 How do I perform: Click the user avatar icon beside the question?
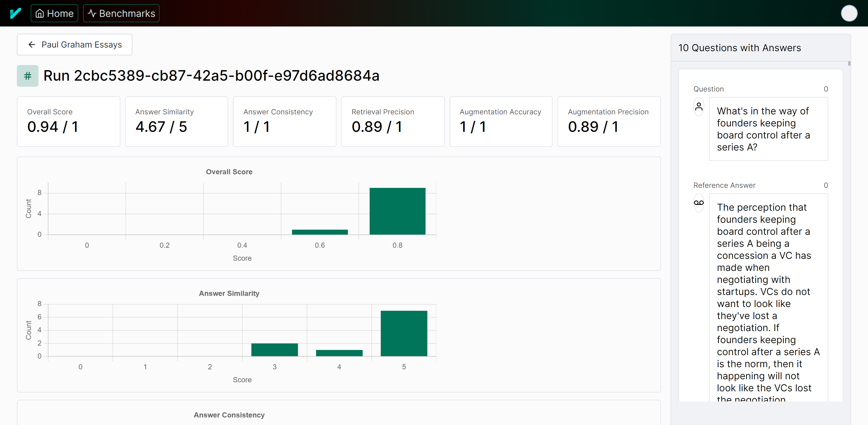[x=699, y=107]
